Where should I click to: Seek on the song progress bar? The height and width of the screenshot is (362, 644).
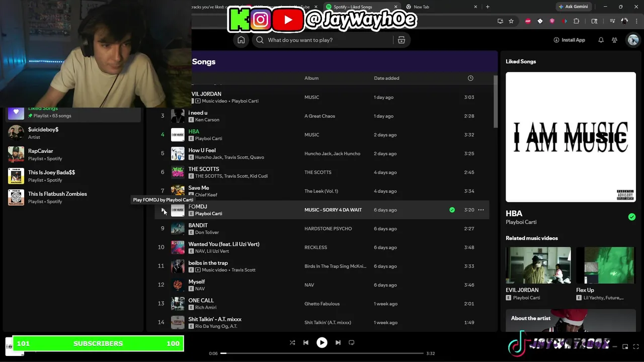322,353
